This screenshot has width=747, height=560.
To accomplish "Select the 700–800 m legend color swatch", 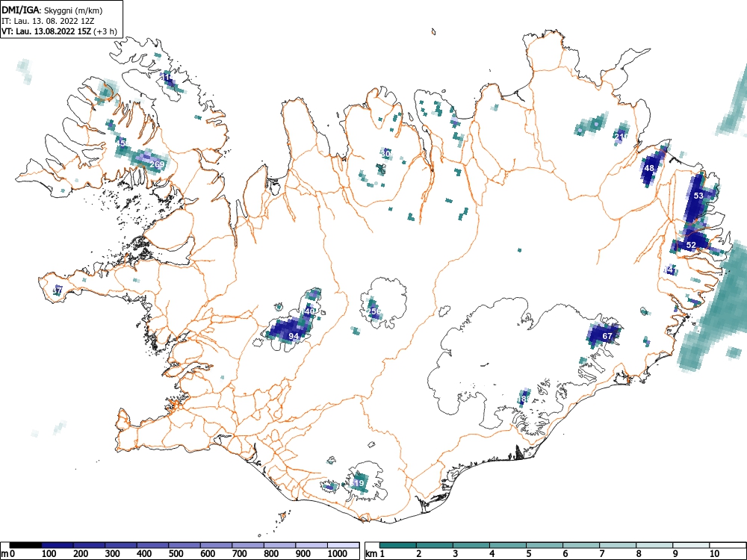I will click(x=248, y=545).
